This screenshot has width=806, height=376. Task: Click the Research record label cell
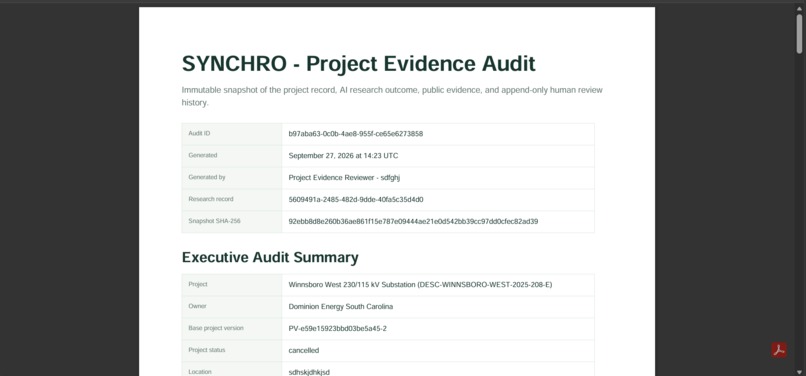(x=232, y=200)
